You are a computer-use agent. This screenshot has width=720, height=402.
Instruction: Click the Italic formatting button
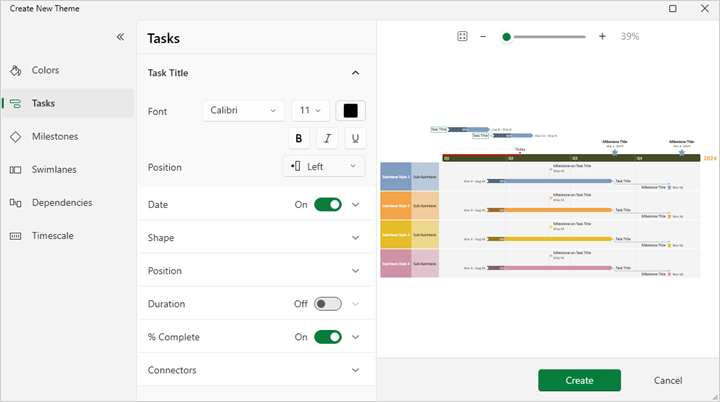coord(327,139)
